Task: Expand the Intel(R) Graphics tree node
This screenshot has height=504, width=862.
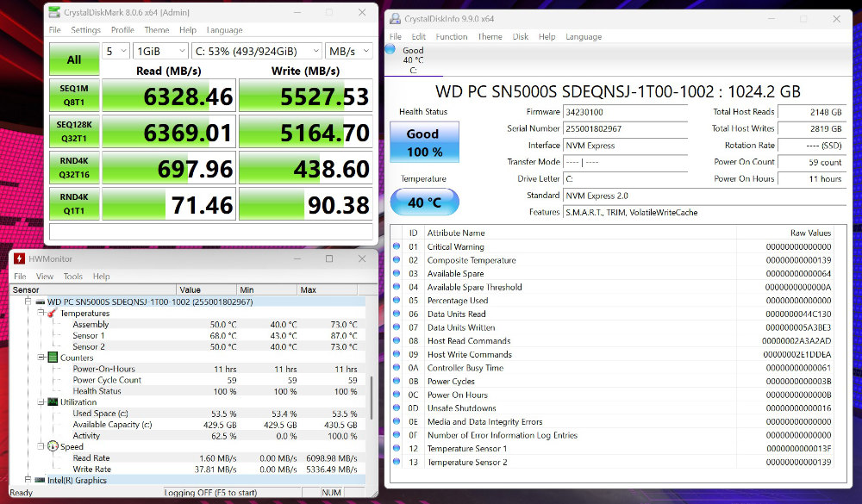Action: point(28,480)
